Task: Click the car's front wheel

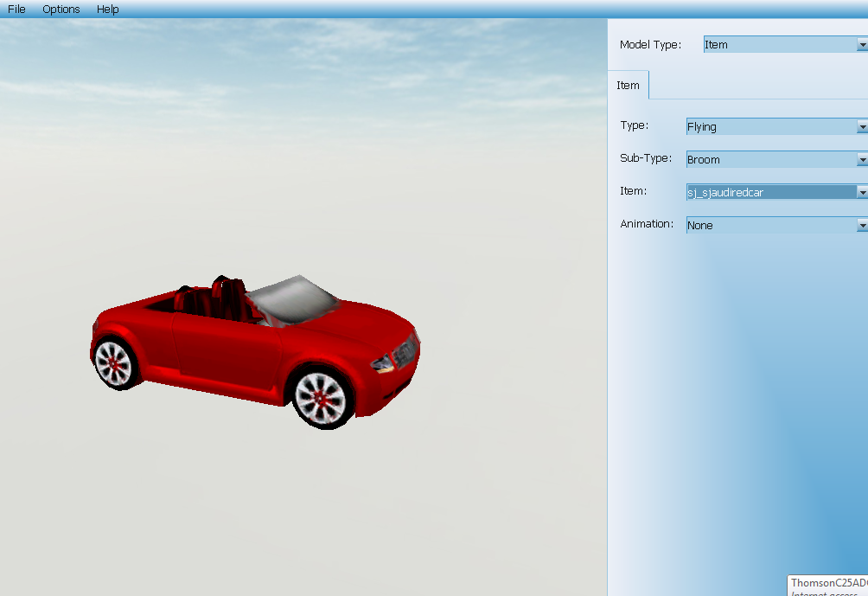Action: click(321, 397)
